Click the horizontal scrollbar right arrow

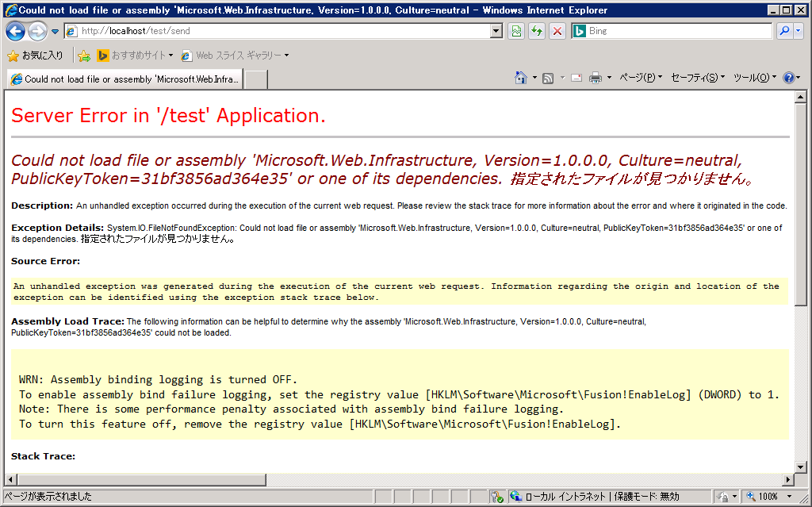[788, 479]
